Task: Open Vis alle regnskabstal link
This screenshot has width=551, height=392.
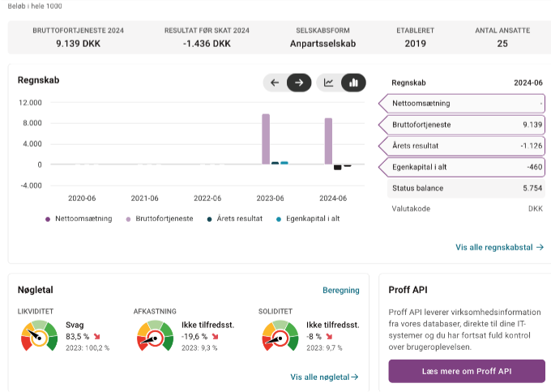Action: click(499, 247)
